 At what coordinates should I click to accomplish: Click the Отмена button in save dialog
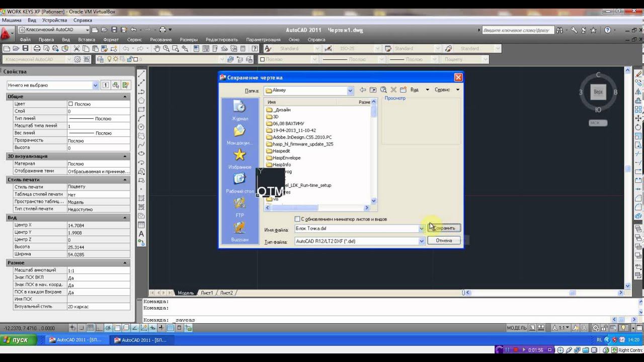(x=444, y=241)
